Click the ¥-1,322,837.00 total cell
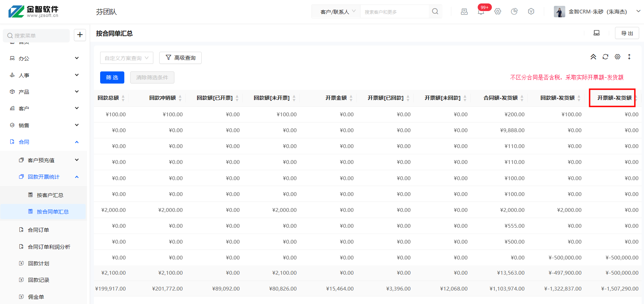 (563, 289)
